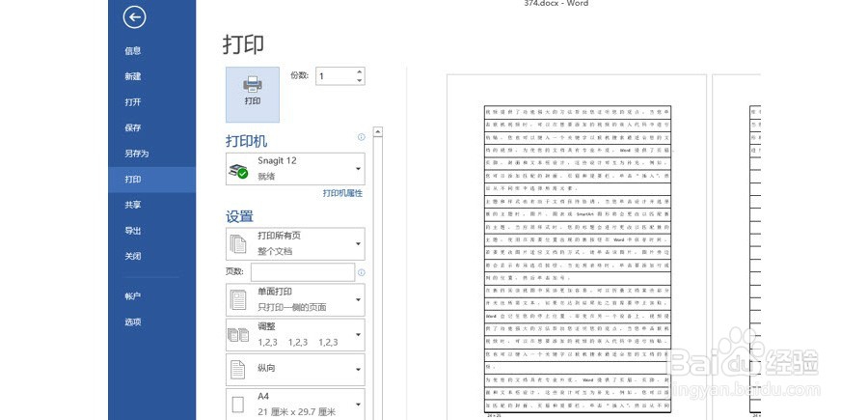Open the 打印机属性 printer properties link
Screen dimensions: 868x420
coord(342,193)
